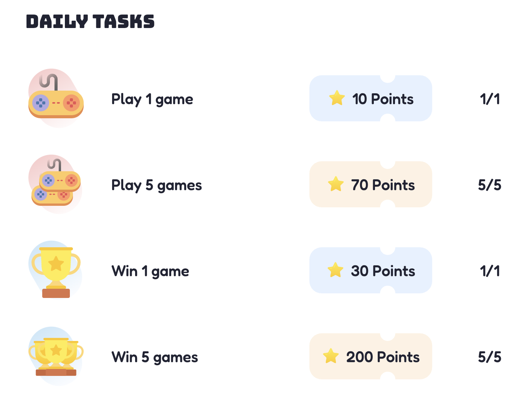Click the 5/5 progress for Win 5 games
The width and height of the screenshot is (532, 407).
(x=490, y=357)
